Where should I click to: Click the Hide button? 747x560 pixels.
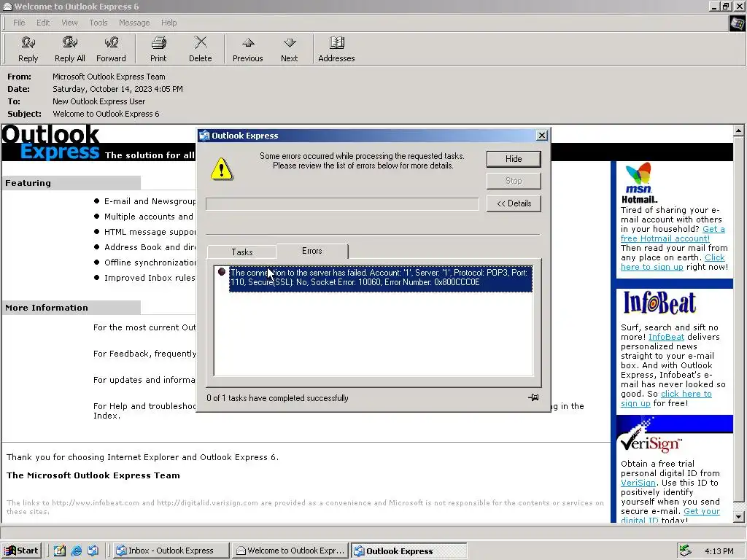pos(514,159)
